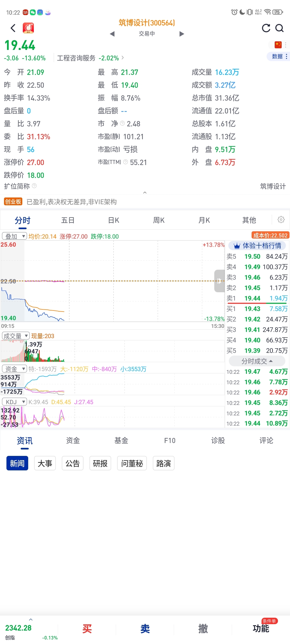Tap the 创指 2342.28 index readout
Image resolution: width=290 pixels, height=644 pixels.
pos(18,628)
